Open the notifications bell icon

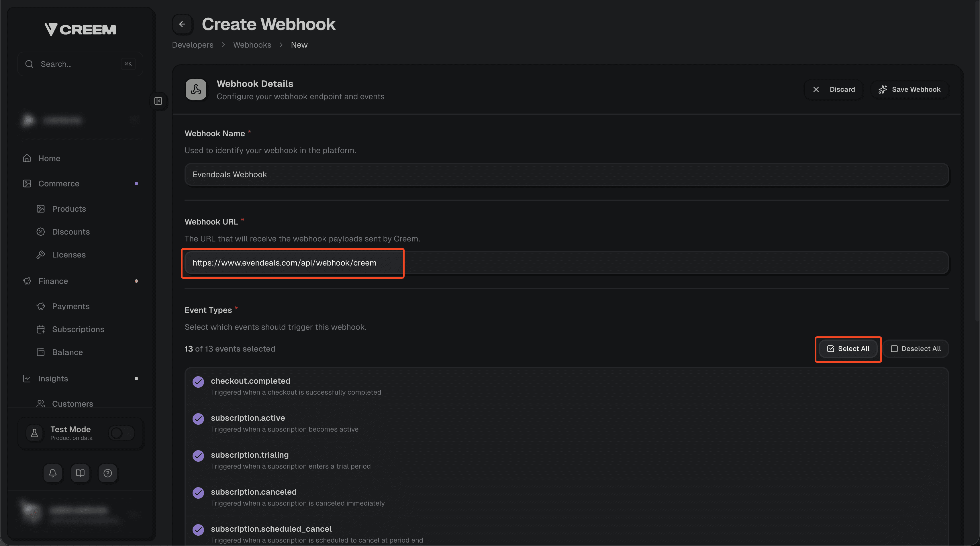(52, 473)
